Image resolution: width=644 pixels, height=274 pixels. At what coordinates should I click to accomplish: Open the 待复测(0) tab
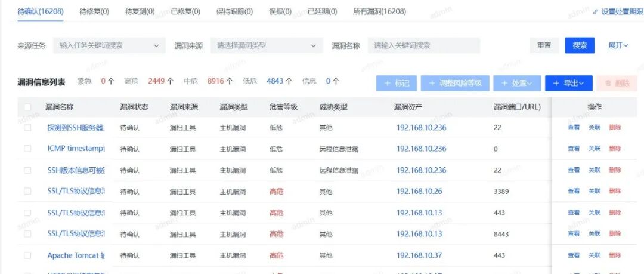pos(140,11)
